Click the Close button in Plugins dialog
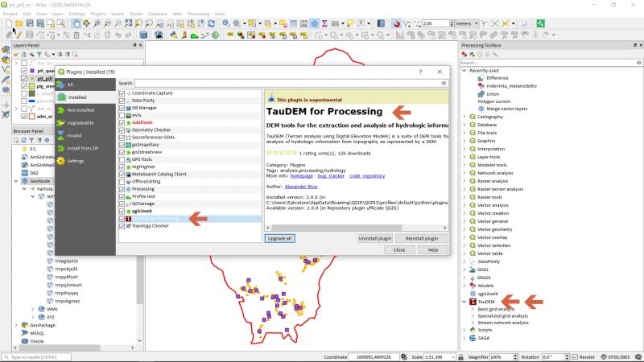Screen dimensions: 644x362 point(399,250)
